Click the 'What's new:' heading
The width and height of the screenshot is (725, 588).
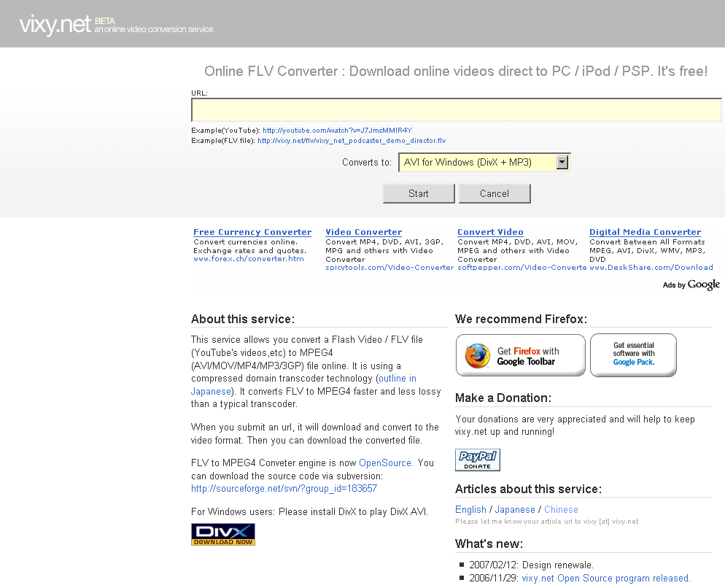[489, 543]
